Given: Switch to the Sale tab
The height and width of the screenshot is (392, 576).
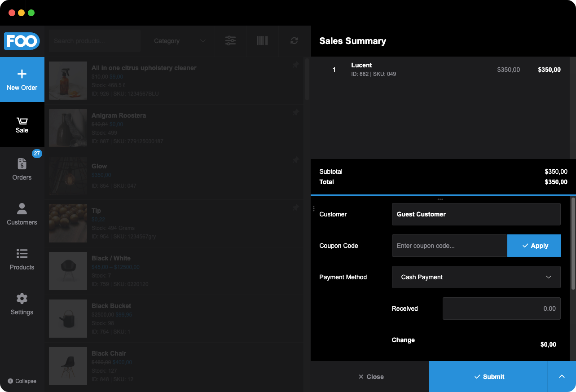Looking at the screenshot, I should coord(22,125).
